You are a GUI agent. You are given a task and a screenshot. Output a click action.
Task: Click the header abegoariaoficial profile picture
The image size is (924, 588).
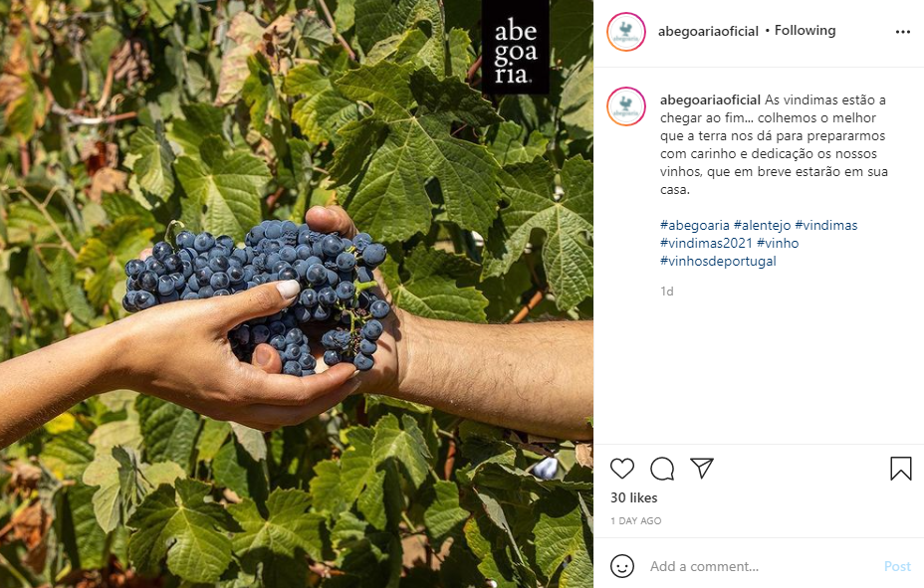[626, 32]
